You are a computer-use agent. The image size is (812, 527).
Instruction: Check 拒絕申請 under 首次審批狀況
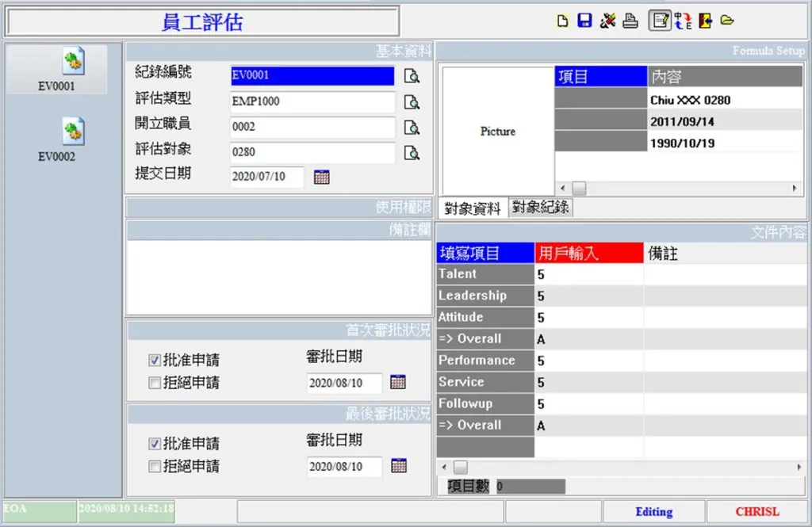(x=155, y=383)
